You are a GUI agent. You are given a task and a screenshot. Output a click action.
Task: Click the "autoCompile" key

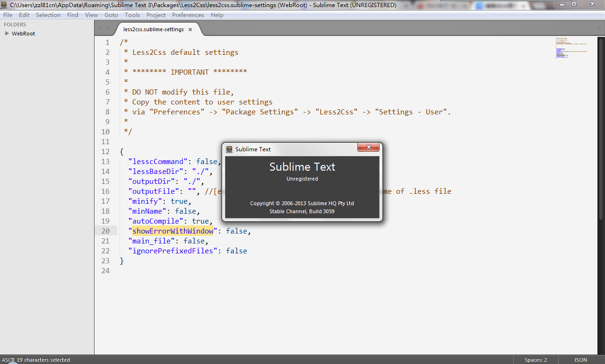(x=156, y=221)
